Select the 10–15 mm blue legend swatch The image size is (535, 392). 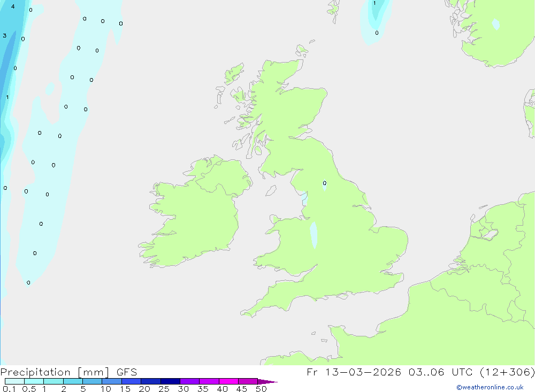[x=112, y=381]
